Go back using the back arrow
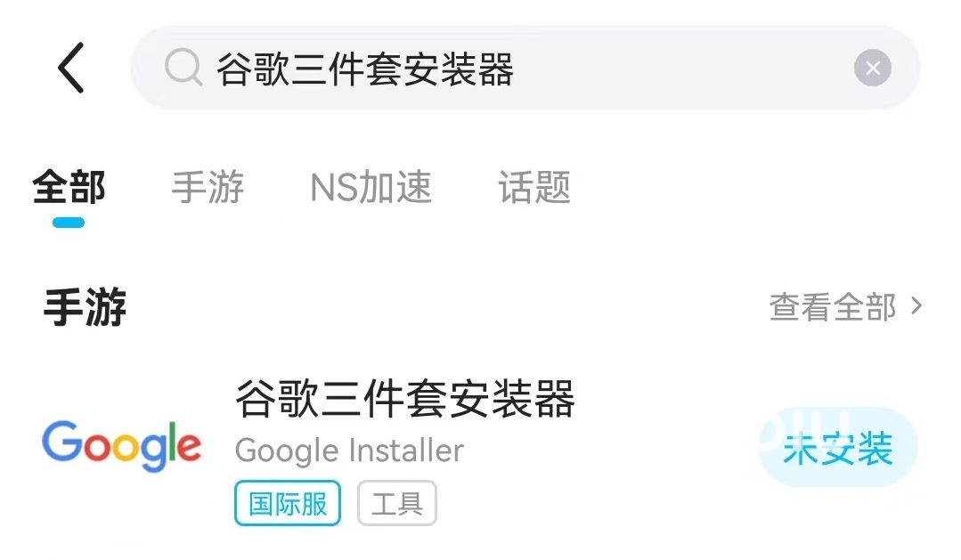Image resolution: width=961 pixels, height=560 pixels. [x=71, y=68]
